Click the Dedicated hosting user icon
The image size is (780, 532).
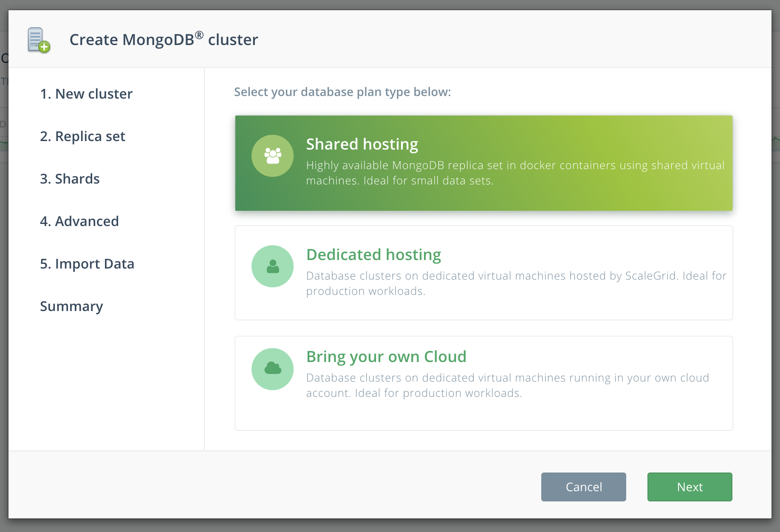coord(273,266)
